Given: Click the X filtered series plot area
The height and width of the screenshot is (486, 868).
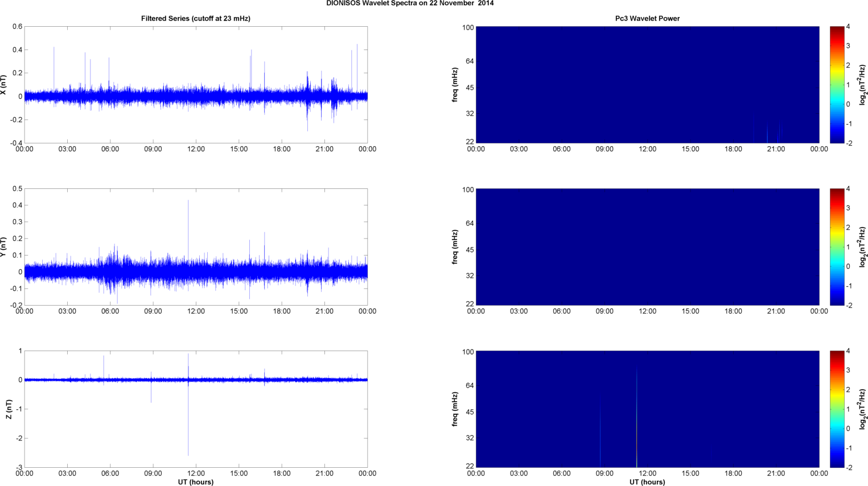Looking at the screenshot, I should (x=196, y=85).
